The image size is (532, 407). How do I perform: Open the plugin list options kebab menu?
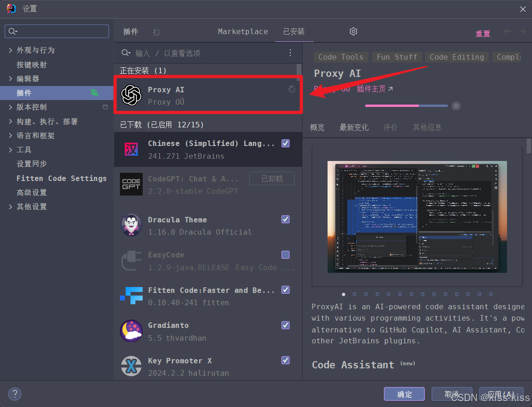pos(290,53)
